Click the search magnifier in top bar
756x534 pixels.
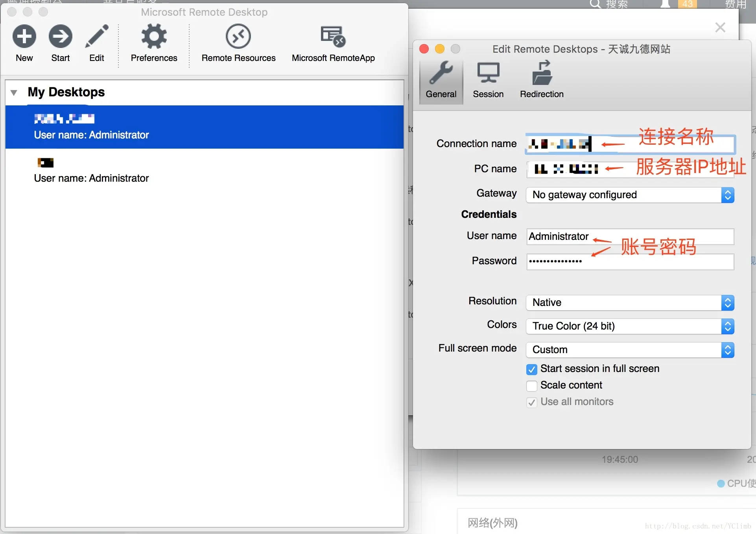point(596,4)
